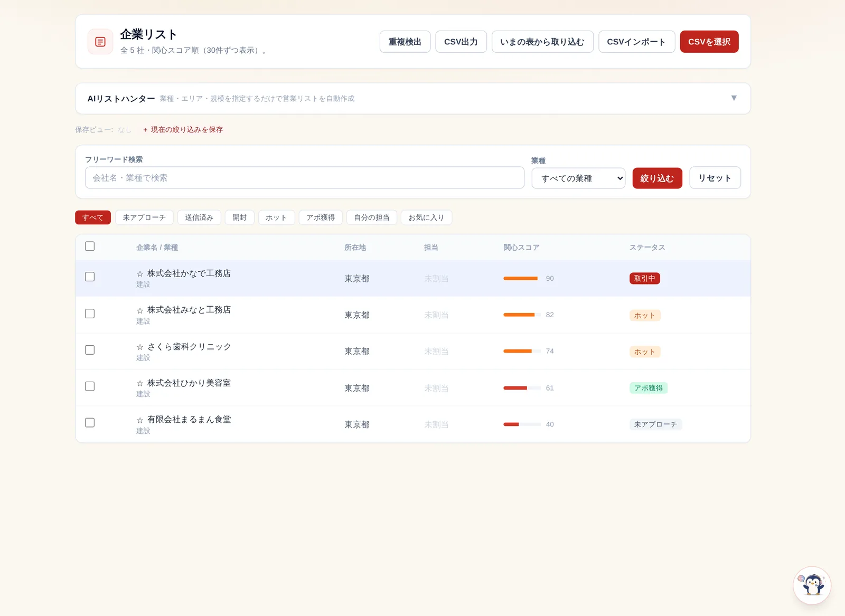Viewport: 845px width, 616px height.
Task: Tick the 有限会社まるまん食堂 checkbox
Action: tap(90, 423)
